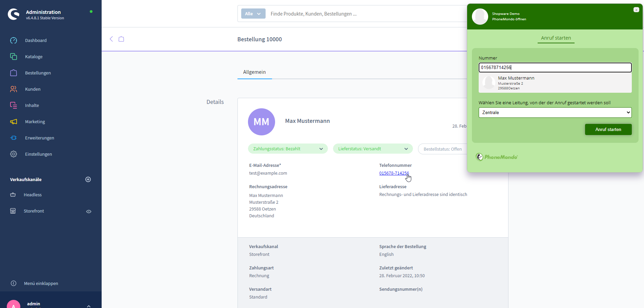The height and width of the screenshot is (308, 644).
Task: Click into the Nummer input field
Action: tap(555, 68)
